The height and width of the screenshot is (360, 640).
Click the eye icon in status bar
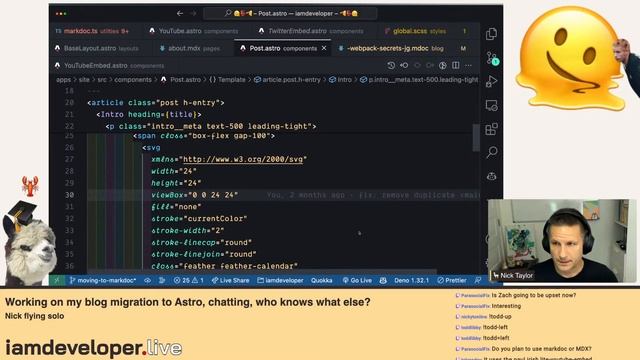147,280
